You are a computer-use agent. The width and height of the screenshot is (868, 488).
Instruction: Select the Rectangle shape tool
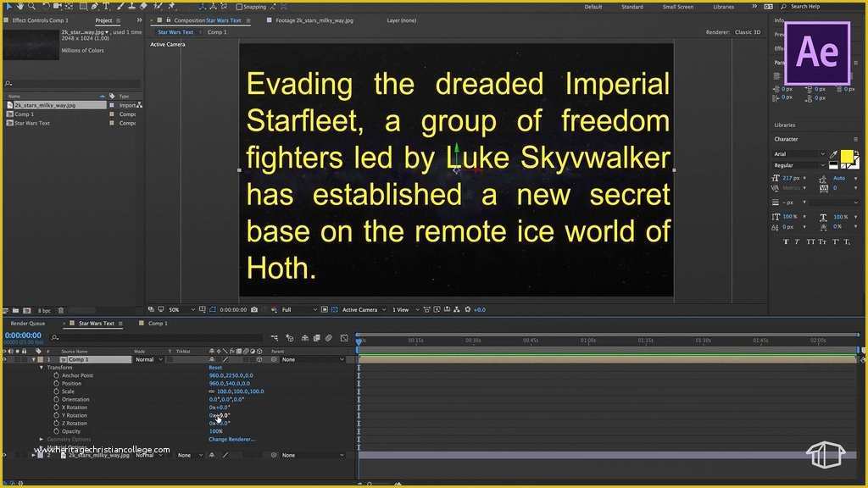82,6
